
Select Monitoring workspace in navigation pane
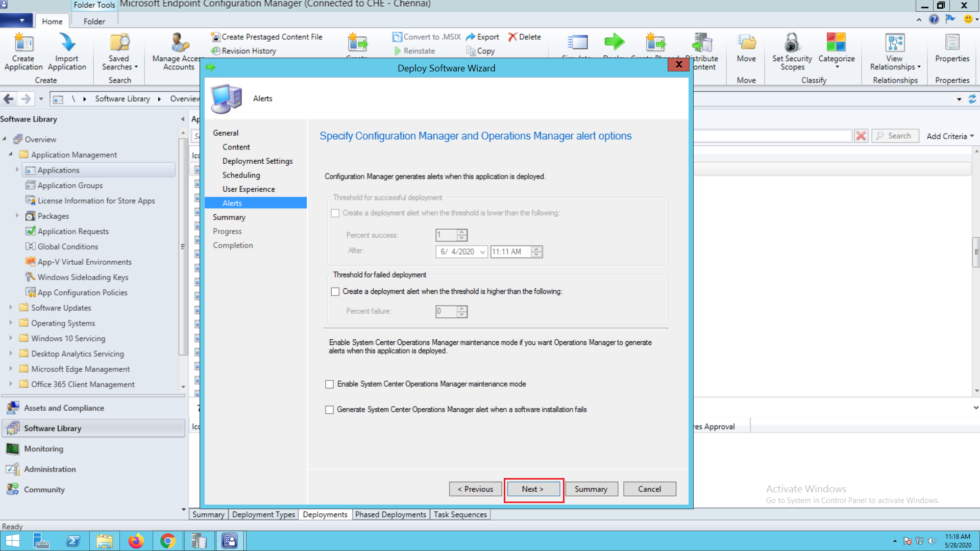click(44, 449)
